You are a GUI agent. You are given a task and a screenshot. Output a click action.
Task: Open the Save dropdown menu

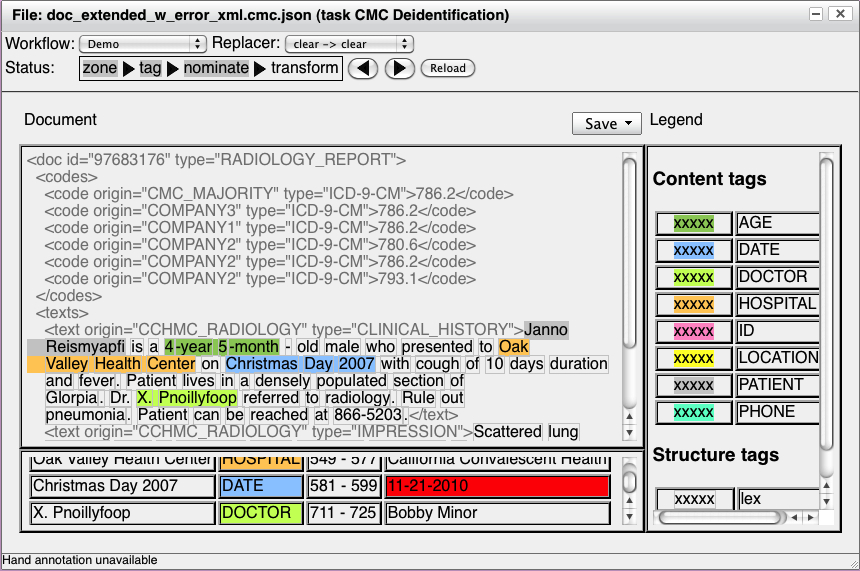(x=607, y=123)
